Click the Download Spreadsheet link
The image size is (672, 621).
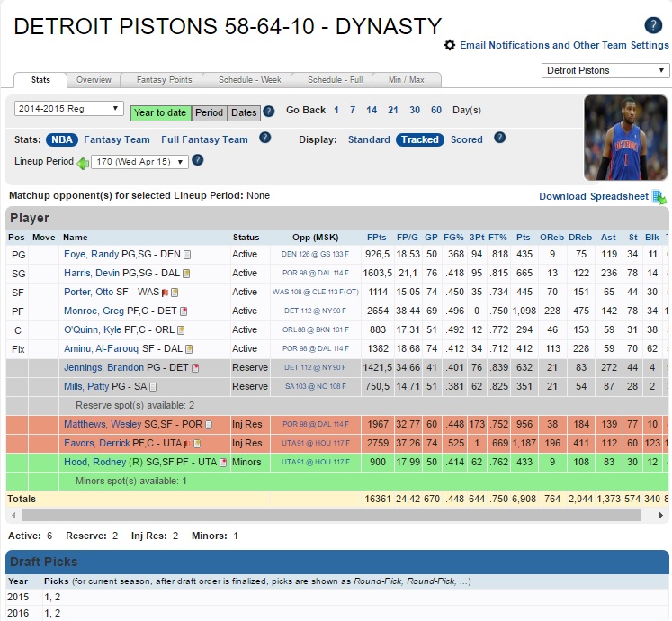[594, 196]
